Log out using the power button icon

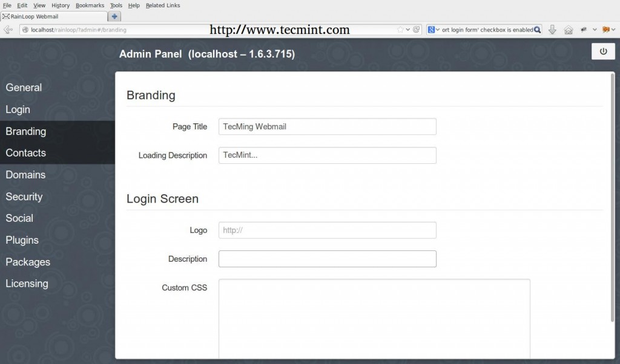[x=603, y=51]
